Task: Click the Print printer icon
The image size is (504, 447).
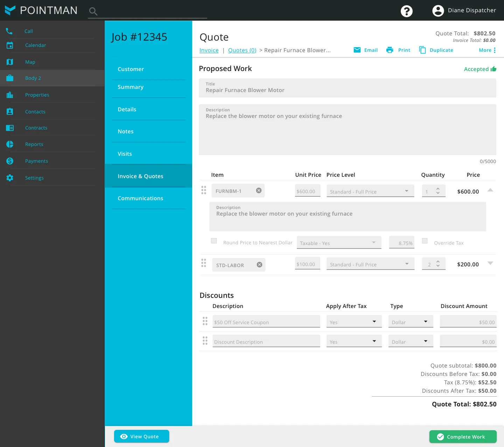Action: (390, 50)
